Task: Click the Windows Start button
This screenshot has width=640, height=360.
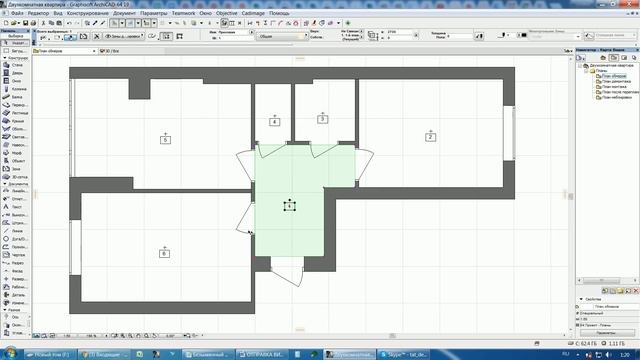Action: [11, 353]
